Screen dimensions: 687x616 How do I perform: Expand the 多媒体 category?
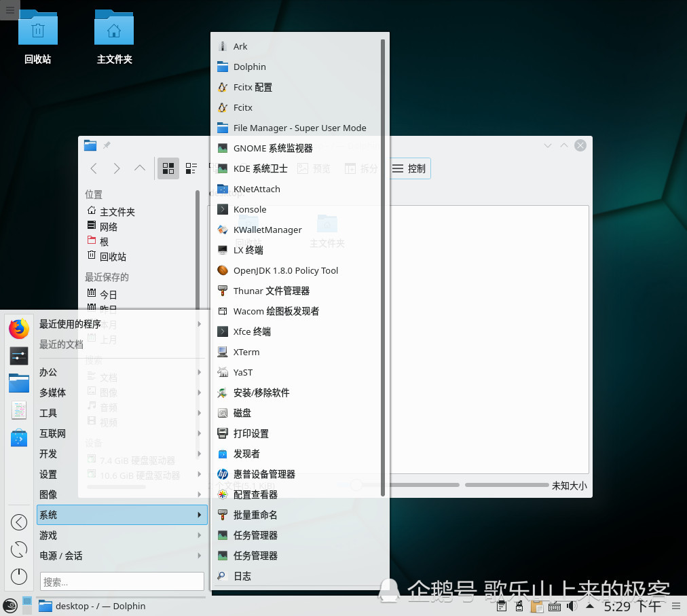pos(121,393)
